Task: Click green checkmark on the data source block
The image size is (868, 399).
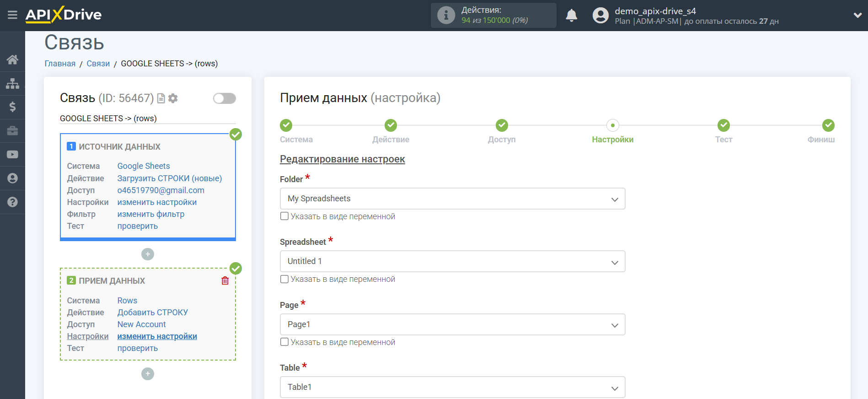Action: point(236,134)
